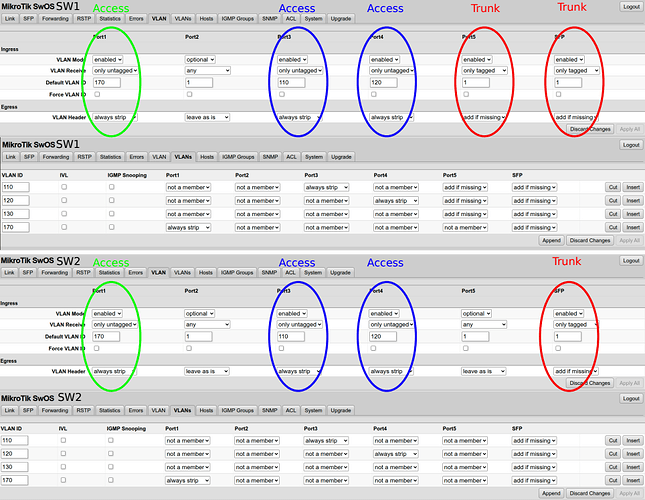
Task: Open IGMP Groups tab in SW2 port-settings panel
Action: tap(237, 273)
